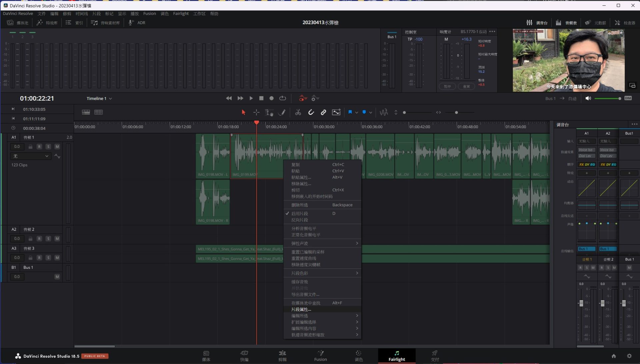Screen dimensions: 640x364
Task: Switch to the 剪辑 edit page tab
Action: pyautogui.click(x=282, y=356)
